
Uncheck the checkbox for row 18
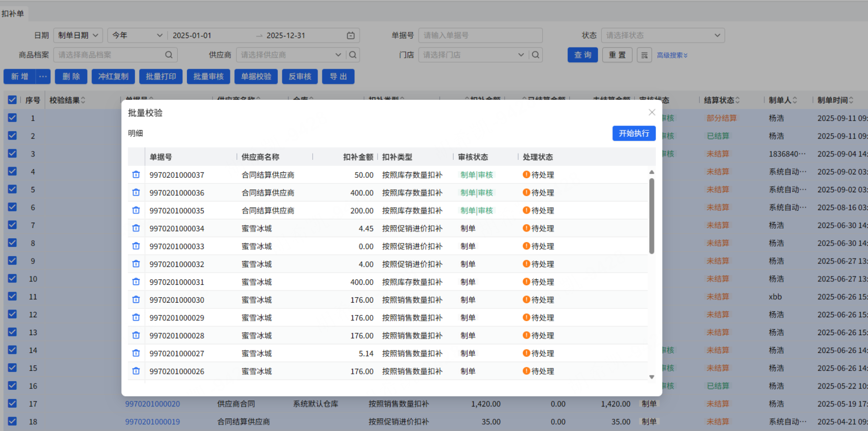(12, 421)
